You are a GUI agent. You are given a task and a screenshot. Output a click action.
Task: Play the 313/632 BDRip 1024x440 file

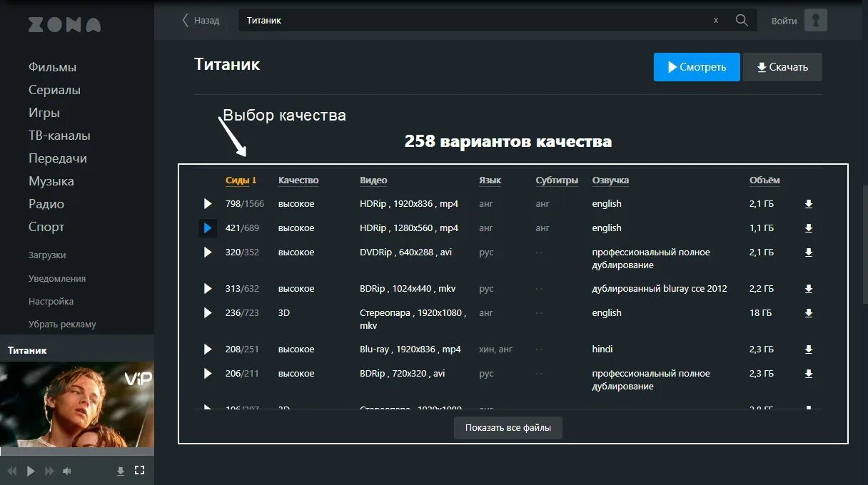tap(208, 289)
